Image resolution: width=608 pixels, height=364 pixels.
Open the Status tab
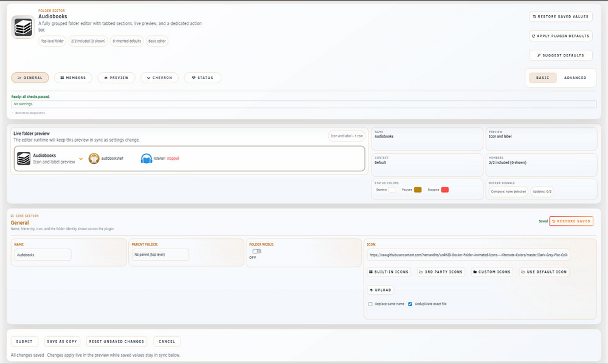pyautogui.click(x=202, y=78)
